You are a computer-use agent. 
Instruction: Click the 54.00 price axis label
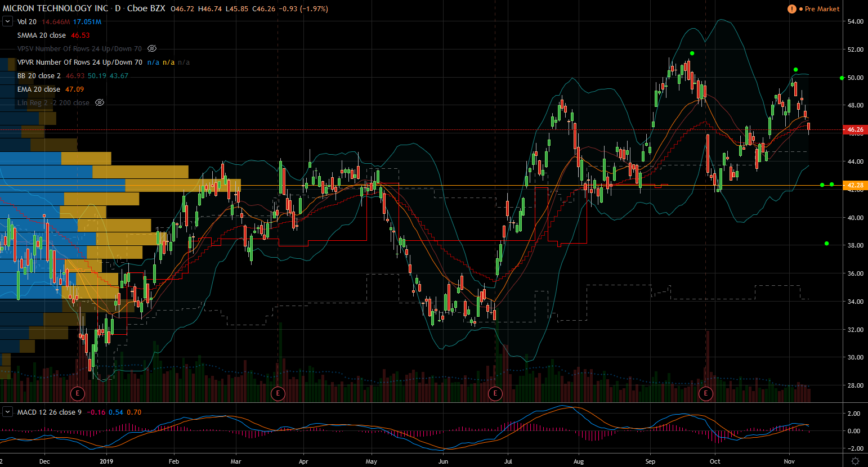click(855, 21)
